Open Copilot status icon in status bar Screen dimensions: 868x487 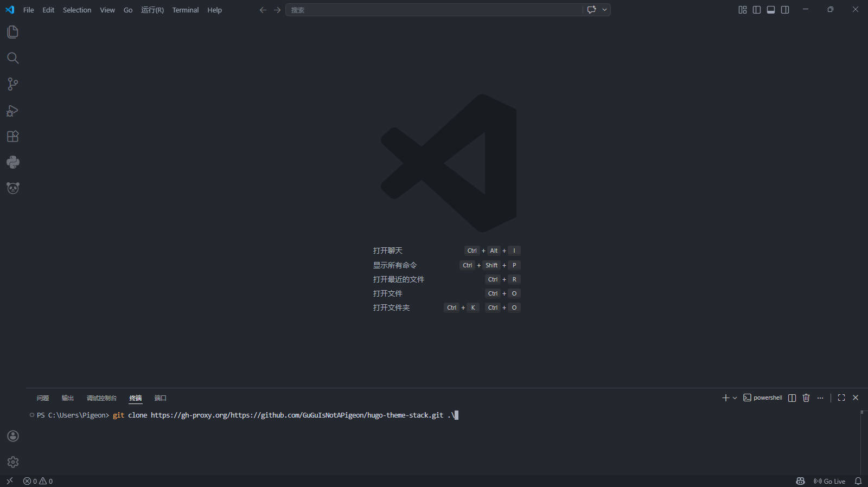[800, 481]
